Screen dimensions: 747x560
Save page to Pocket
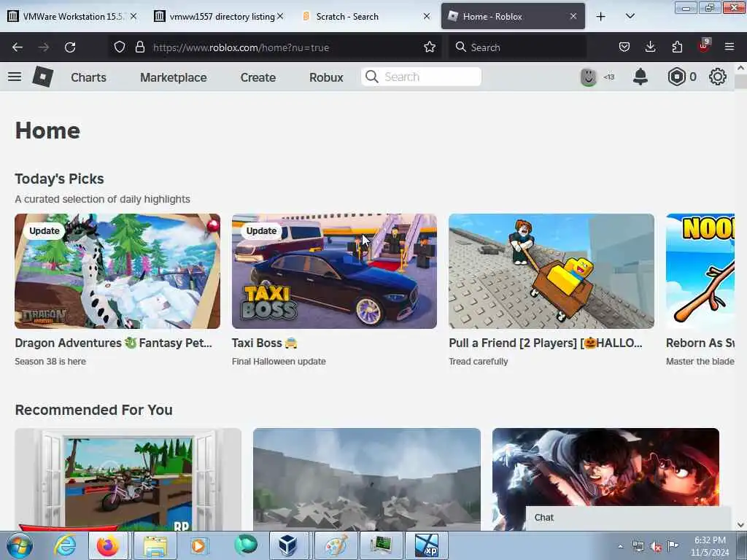tap(624, 47)
